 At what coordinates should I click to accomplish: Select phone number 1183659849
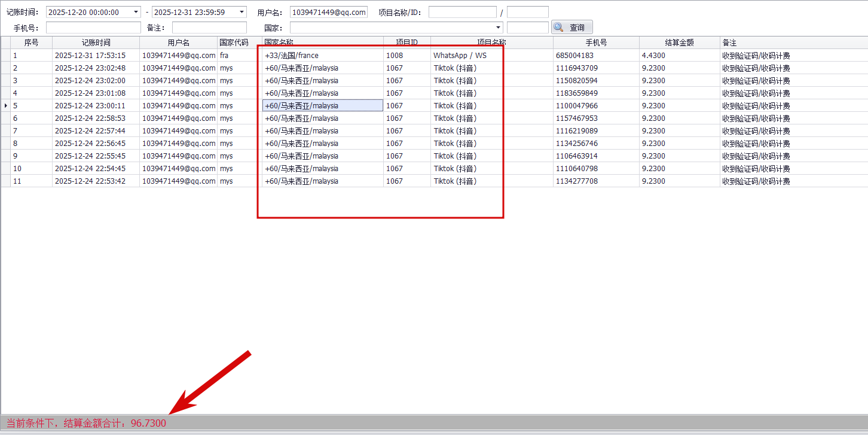pyautogui.click(x=596, y=93)
